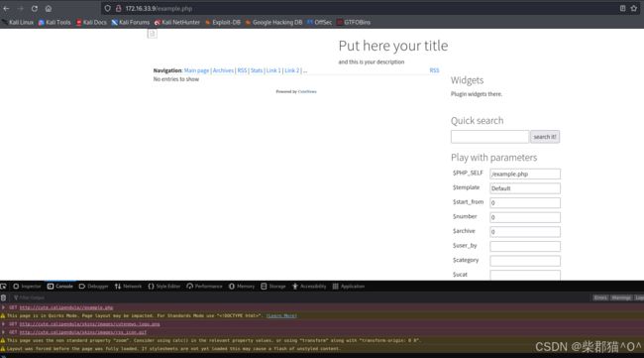Clear console output with the trash icon

point(3,298)
